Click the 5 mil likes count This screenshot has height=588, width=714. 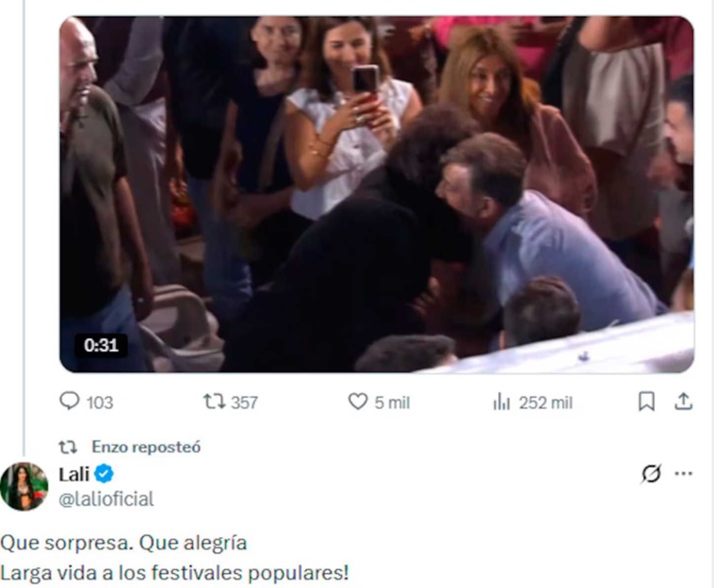click(392, 402)
